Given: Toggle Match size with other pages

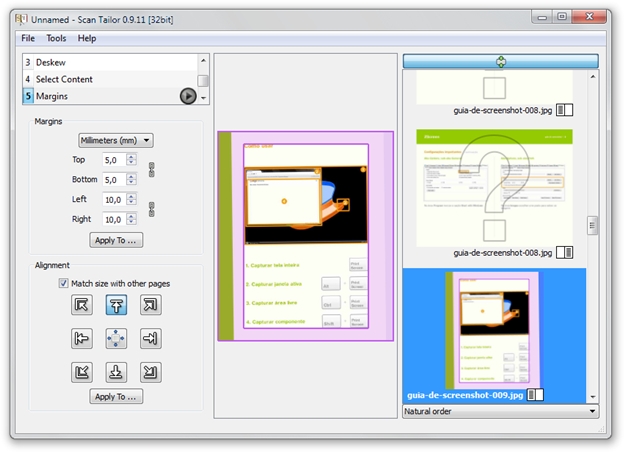Looking at the screenshot, I should pyautogui.click(x=63, y=283).
